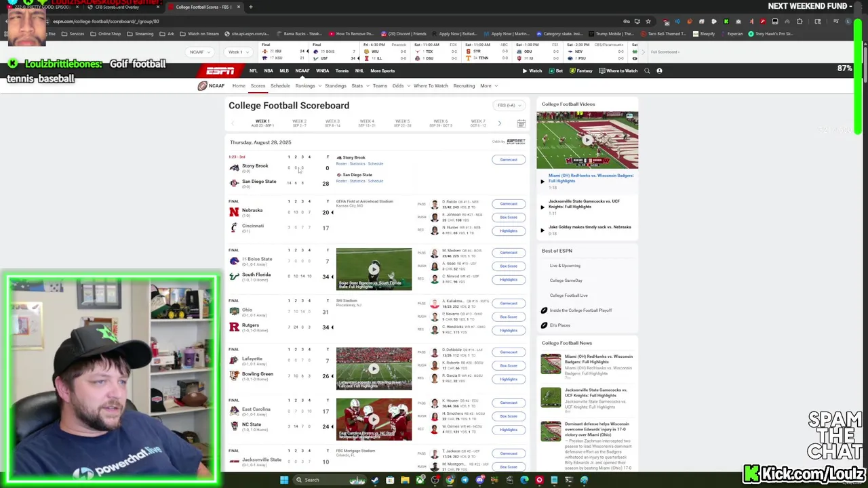
Task: Open the More Sports menu
Action: click(x=382, y=70)
